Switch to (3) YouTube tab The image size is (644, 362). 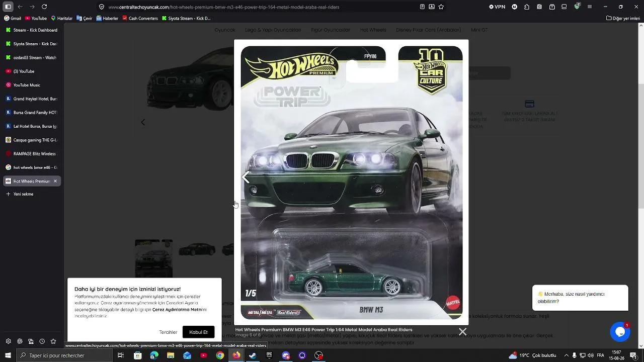click(x=32, y=71)
